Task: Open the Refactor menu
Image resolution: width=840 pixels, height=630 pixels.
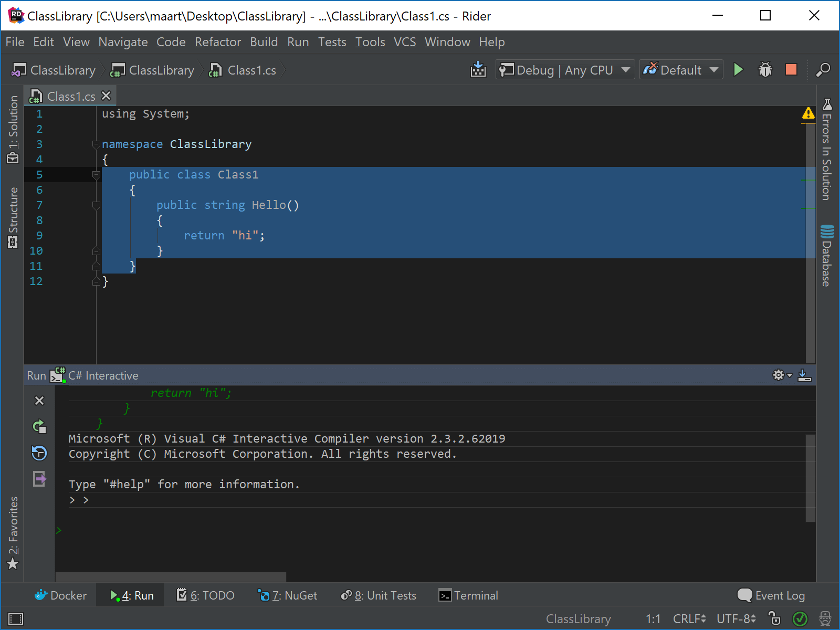Action: [217, 42]
